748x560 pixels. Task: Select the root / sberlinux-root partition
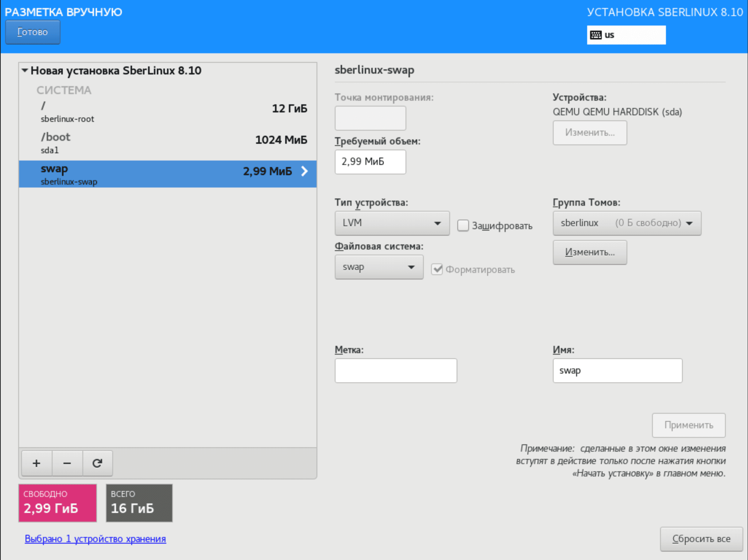click(168, 112)
